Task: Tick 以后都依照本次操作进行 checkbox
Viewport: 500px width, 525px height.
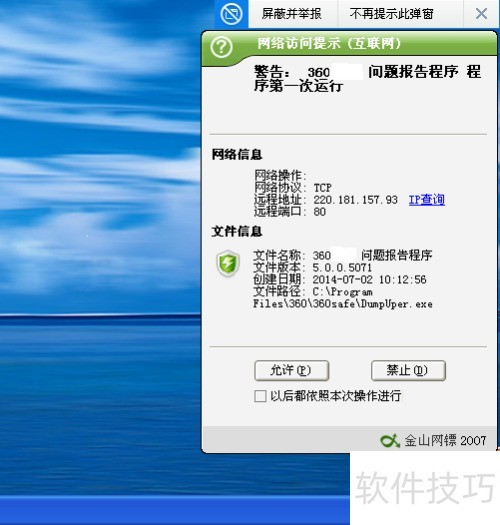Action: pos(260,396)
